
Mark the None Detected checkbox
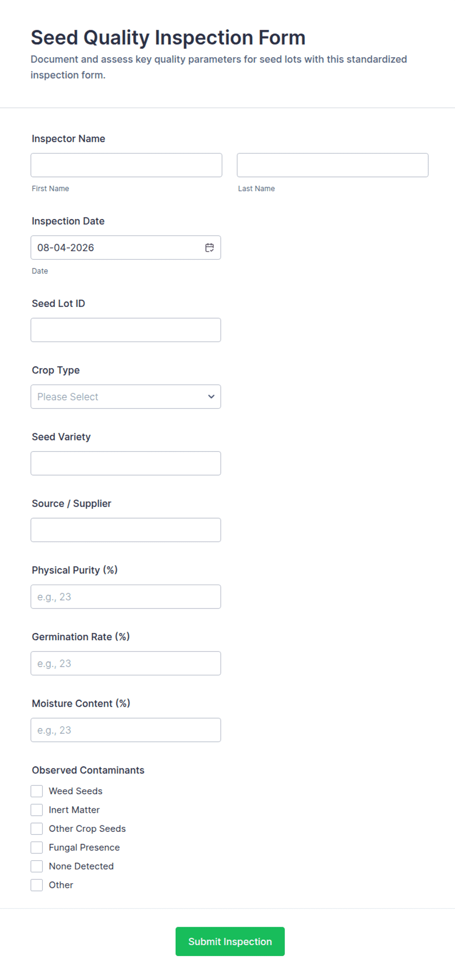point(37,867)
